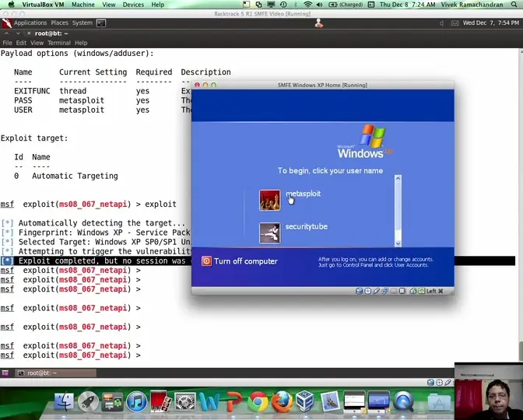Click the Bluetooth icon in menu bar
Screen dimensions: 523x420
[x=296, y=5]
